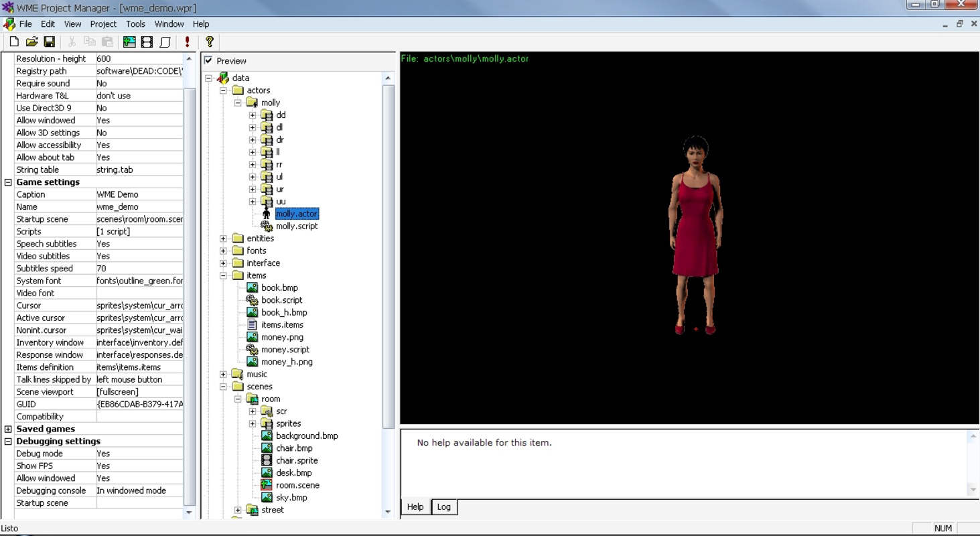
Task: Open the Project menu
Action: click(103, 23)
